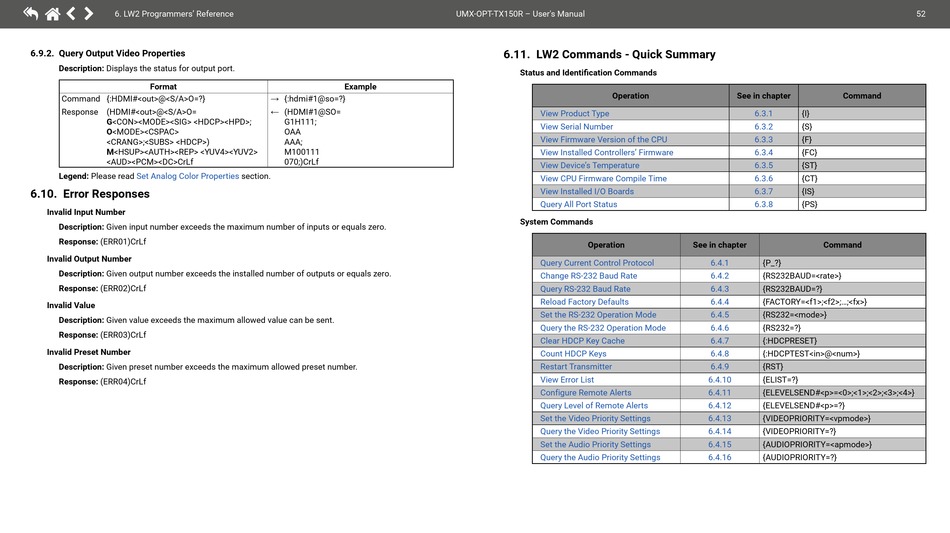The height and width of the screenshot is (533, 950).
Task: Open View Product Type link
Action: [574, 114]
